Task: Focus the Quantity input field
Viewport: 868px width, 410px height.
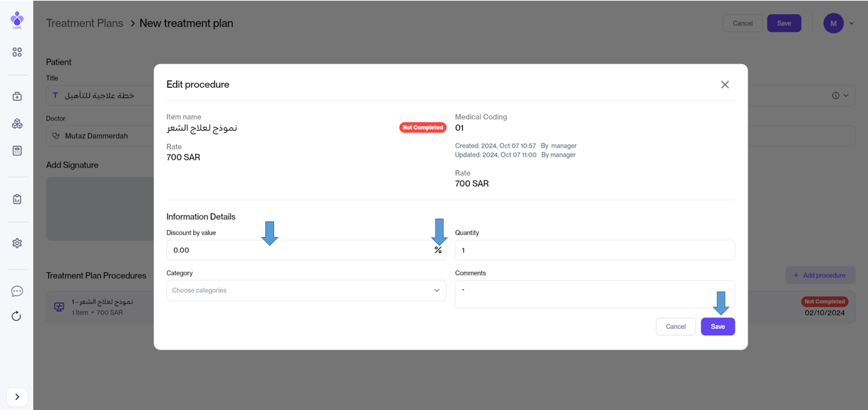Action: 595,251
